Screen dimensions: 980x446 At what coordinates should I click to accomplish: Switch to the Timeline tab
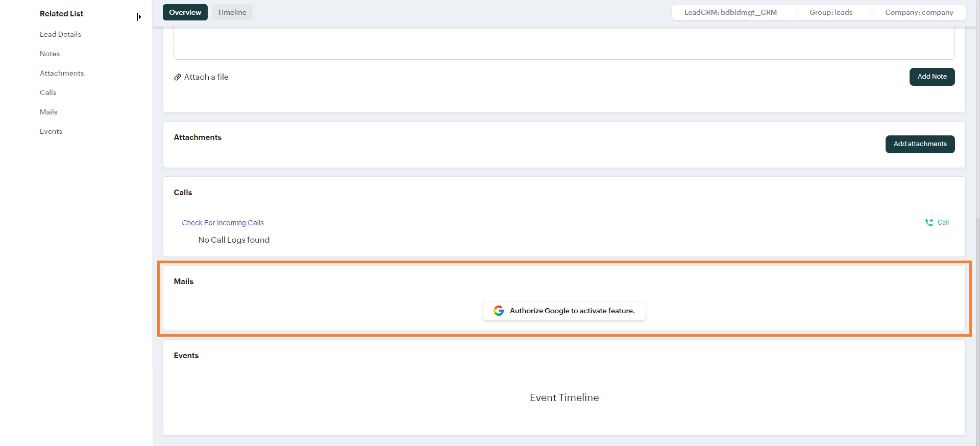click(232, 12)
